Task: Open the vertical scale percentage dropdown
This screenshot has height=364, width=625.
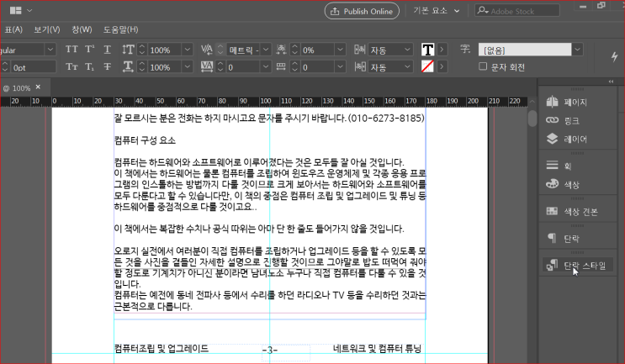Action: [x=188, y=50]
